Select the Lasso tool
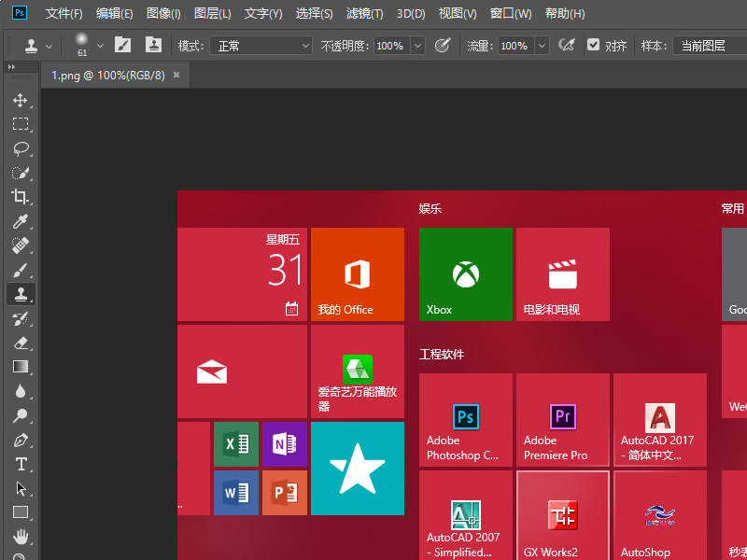Screen dimensions: 747x560 tap(20, 148)
